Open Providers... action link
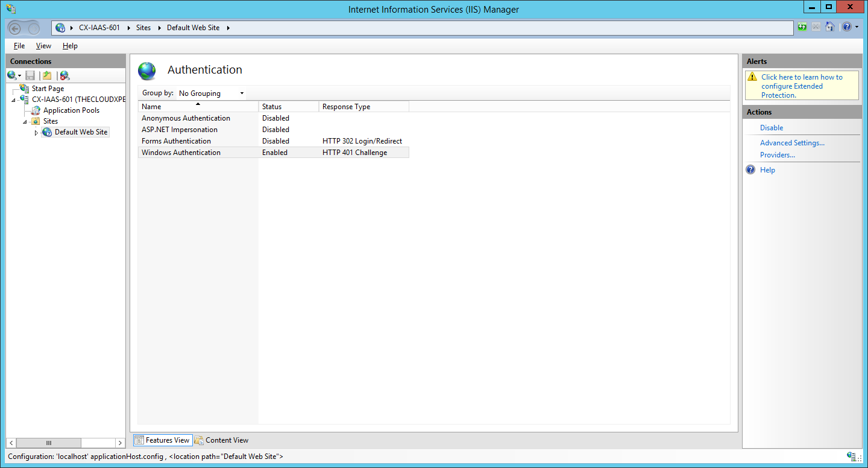The height and width of the screenshot is (468, 868). 778,155
